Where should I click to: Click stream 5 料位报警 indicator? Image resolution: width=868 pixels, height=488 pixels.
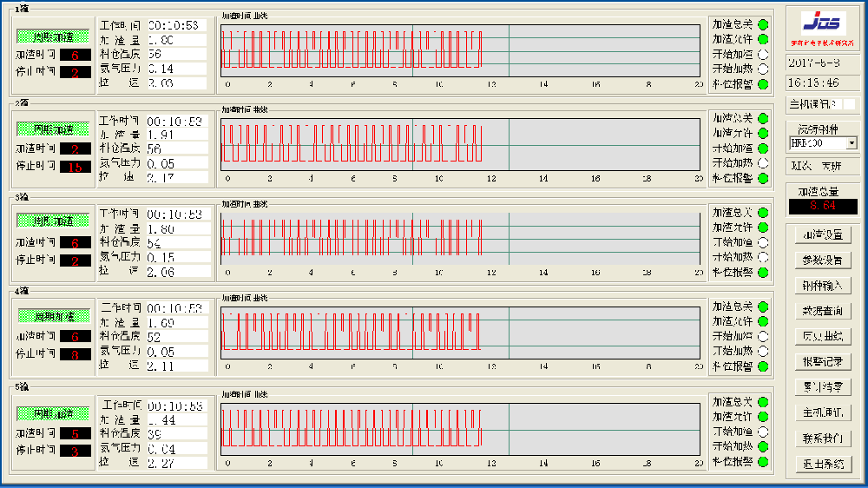pyautogui.click(x=763, y=461)
